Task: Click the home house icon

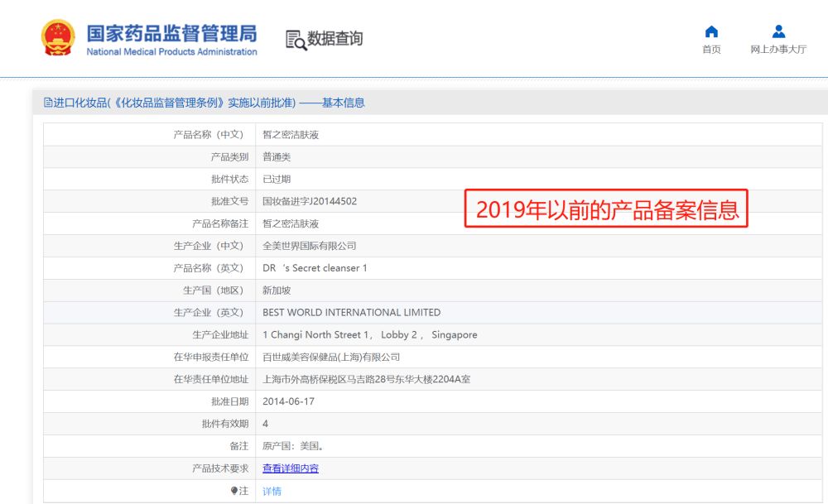Action: coord(711,31)
